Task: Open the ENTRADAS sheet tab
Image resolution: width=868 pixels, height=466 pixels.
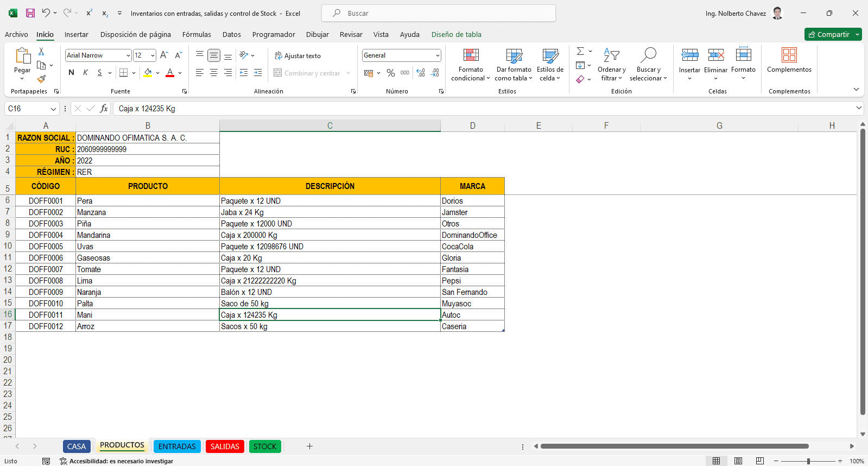Action: coord(177,446)
